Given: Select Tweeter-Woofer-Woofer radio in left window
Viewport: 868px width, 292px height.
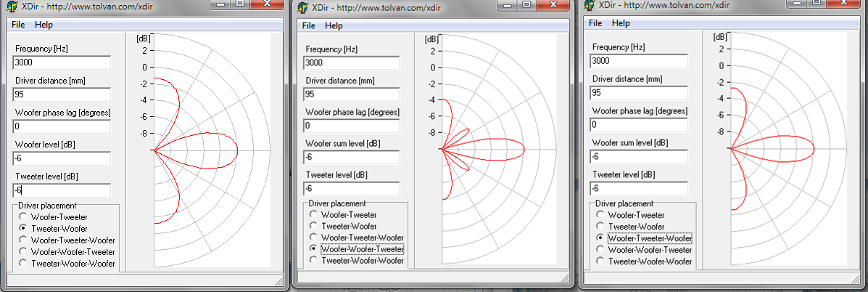Looking at the screenshot, I should click(x=22, y=263).
